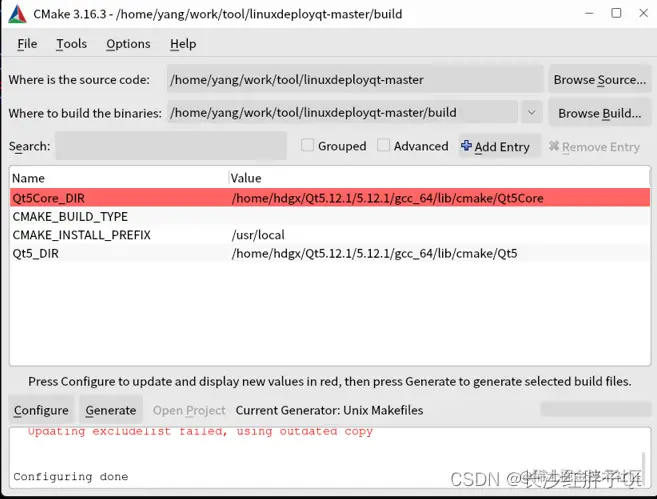The width and height of the screenshot is (657, 499).
Task: Select the Qt5Core_DIR entry name
Action: point(49,198)
